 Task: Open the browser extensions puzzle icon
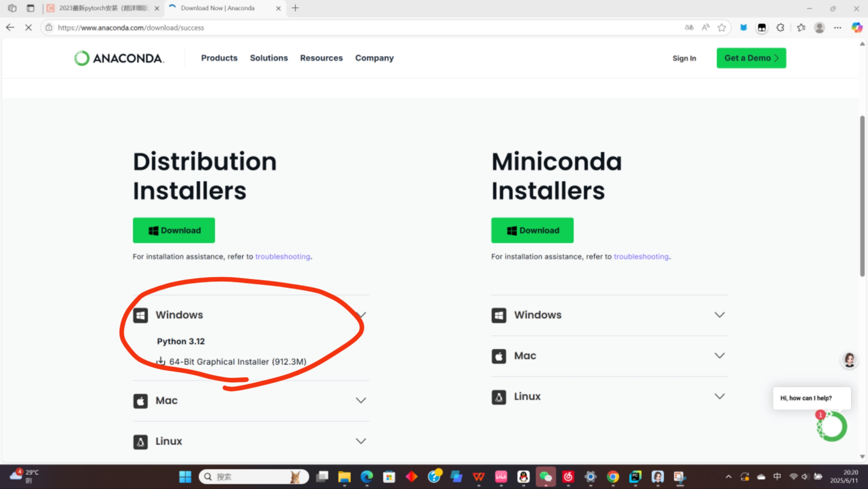pyautogui.click(x=781, y=27)
